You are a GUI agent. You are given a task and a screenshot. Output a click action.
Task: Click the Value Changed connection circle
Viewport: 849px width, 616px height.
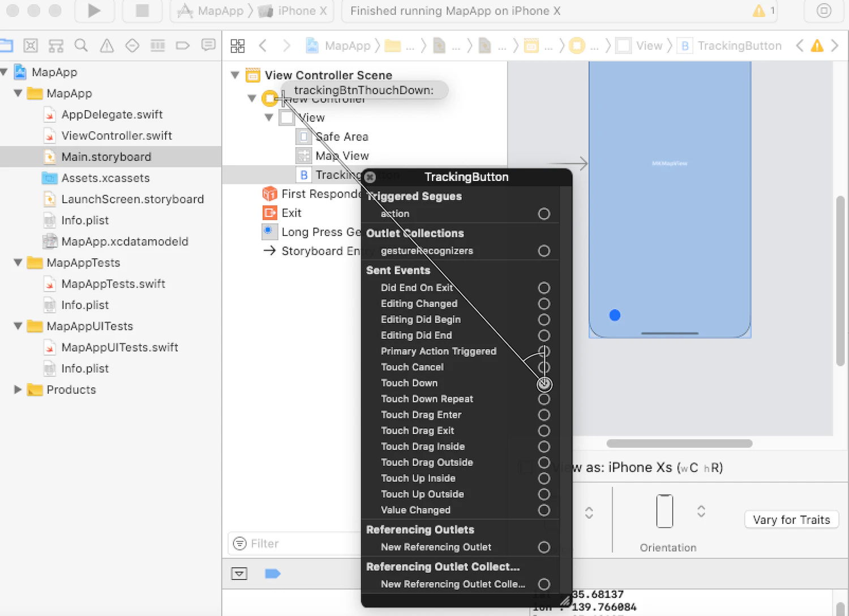[544, 510]
